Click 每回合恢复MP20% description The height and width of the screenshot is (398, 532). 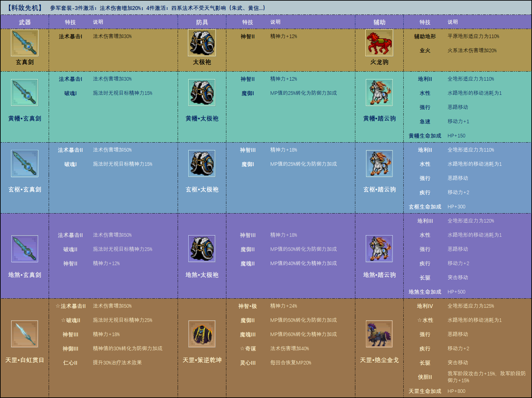(x=291, y=363)
